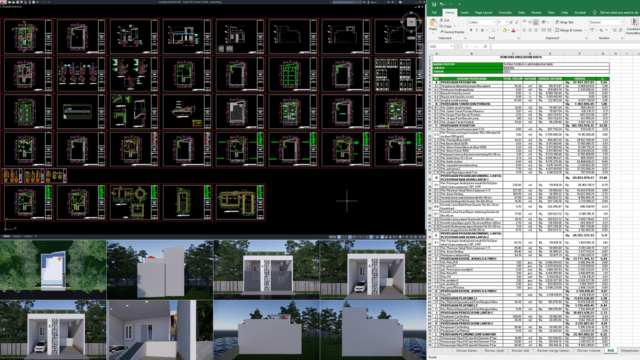Click the Accounting Number Format icon
The height and width of the screenshot is (360, 640).
pos(592,30)
